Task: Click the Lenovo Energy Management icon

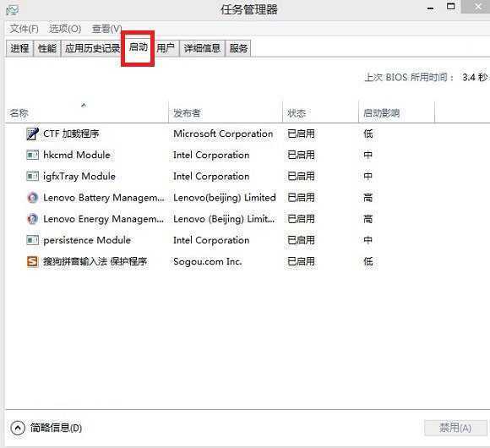Action: pyautogui.click(x=32, y=219)
